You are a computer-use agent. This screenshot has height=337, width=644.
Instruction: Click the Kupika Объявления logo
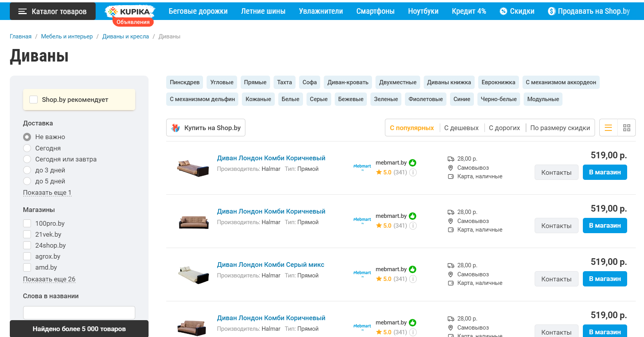pos(131,16)
